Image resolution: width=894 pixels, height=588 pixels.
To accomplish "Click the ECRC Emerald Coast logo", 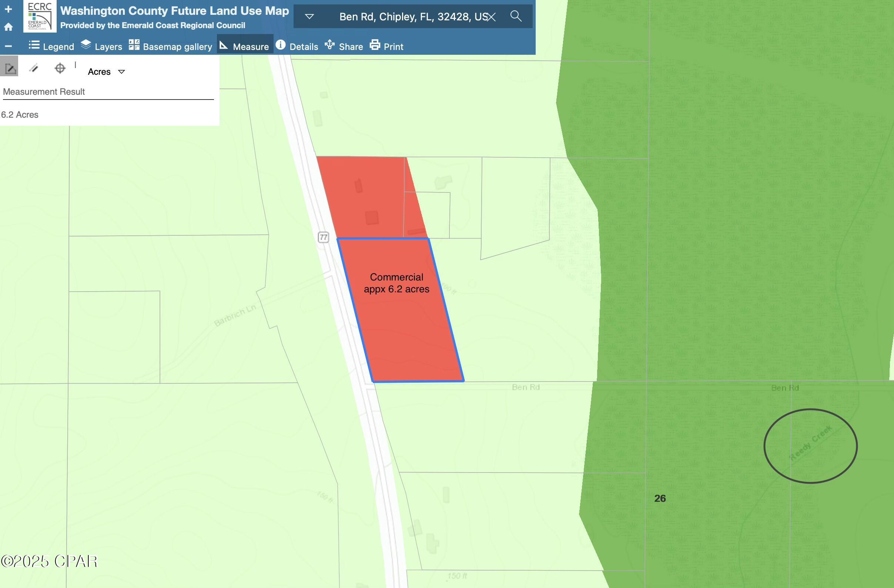I will click(x=40, y=16).
